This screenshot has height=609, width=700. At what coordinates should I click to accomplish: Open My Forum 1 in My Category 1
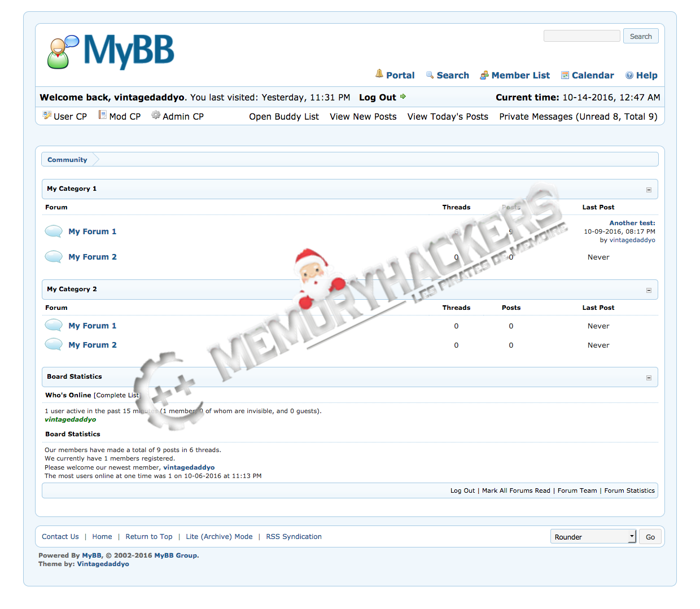click(93, 231)
